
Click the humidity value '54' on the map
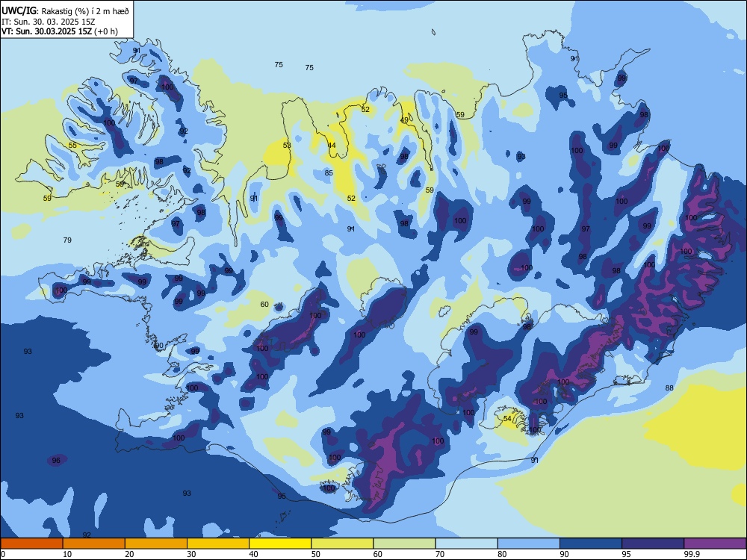507,419
